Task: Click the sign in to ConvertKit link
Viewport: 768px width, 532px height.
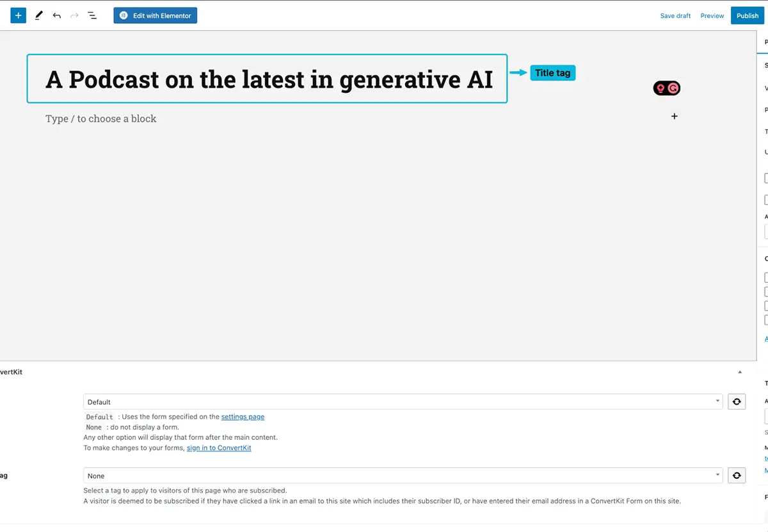Action: click(x=219, y=447)
